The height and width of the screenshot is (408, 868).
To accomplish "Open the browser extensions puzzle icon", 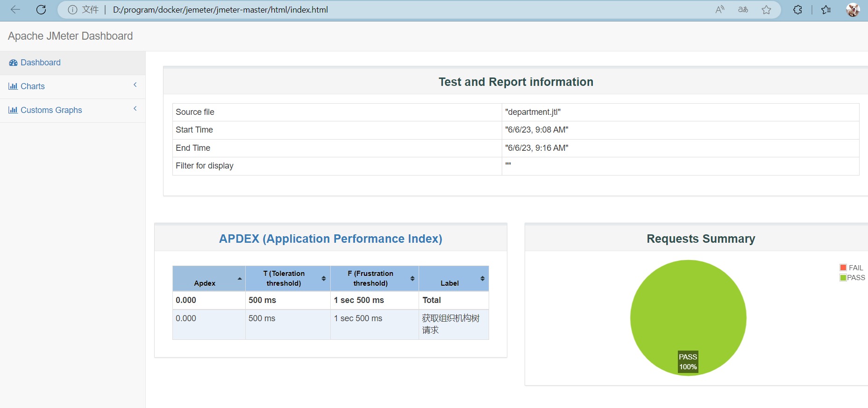I will [x=797, y=9].
